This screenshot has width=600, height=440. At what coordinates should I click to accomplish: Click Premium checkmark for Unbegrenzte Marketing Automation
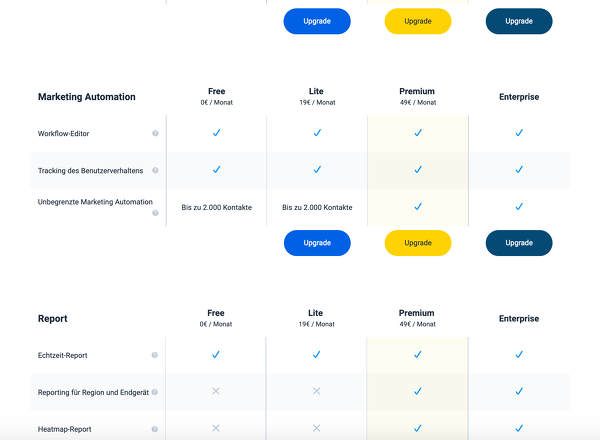click(418, 207)
